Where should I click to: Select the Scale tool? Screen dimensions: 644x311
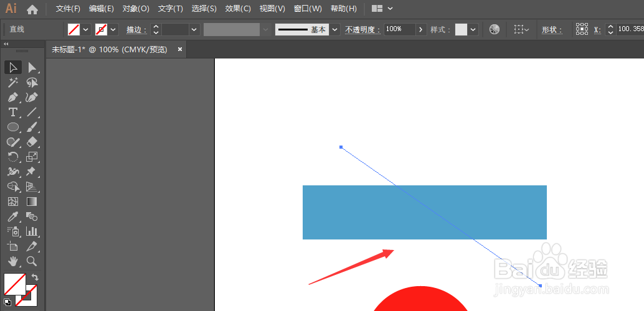(x=32, y=157)
